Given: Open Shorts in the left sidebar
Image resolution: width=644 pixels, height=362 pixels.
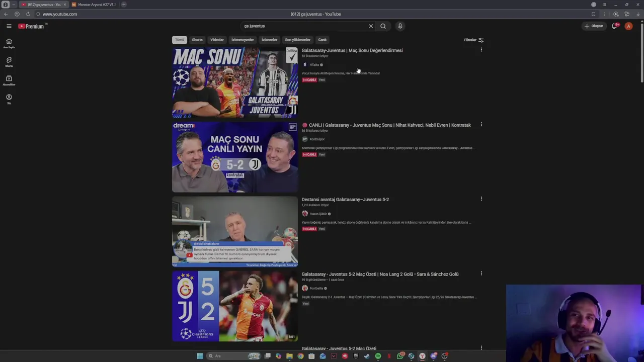Looking at the screenshot, I should tap(9, 62).
